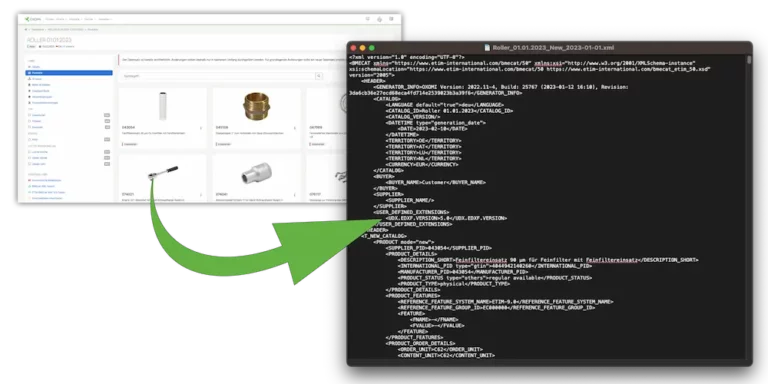Screen dimensions: 768x384
Task: Open the three-dot menu for product 043054
Action: tap(201, 128)
